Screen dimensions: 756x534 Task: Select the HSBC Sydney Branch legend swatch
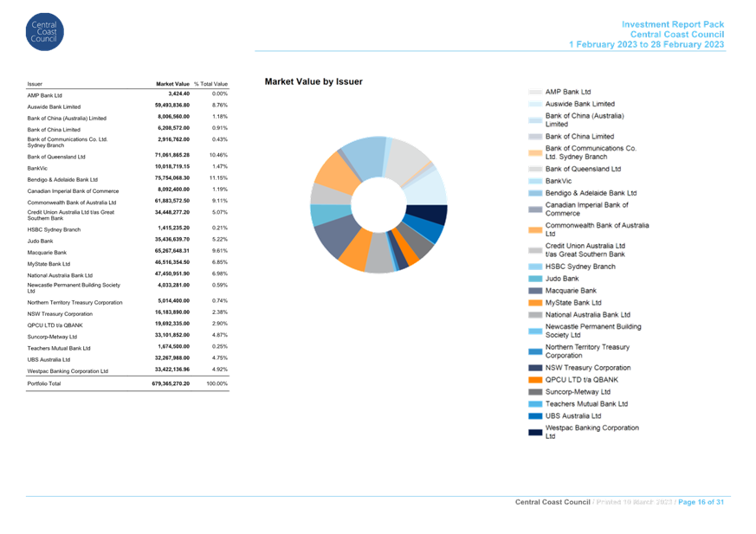(535, 267)
